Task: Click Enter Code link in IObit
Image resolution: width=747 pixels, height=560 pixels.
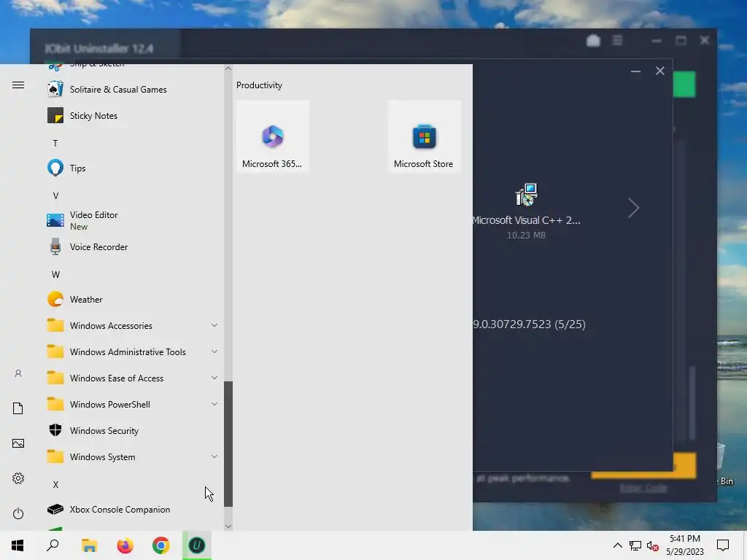Action: [643, 488]
